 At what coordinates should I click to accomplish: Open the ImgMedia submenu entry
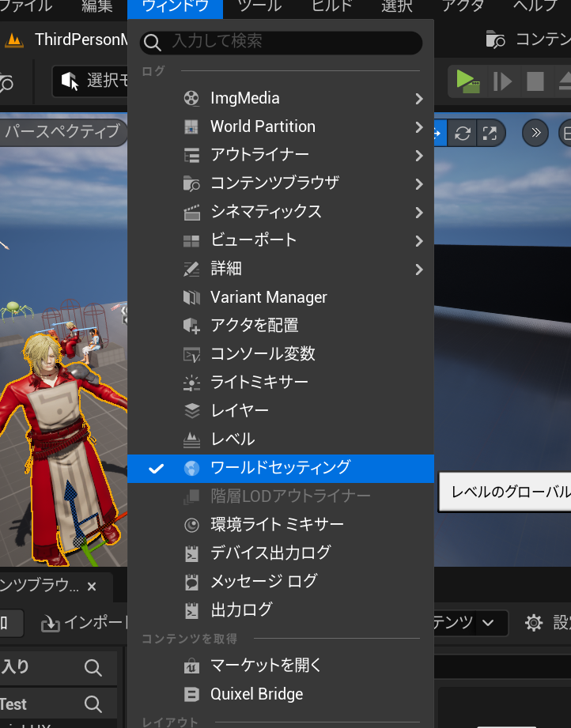coord(281,99)
